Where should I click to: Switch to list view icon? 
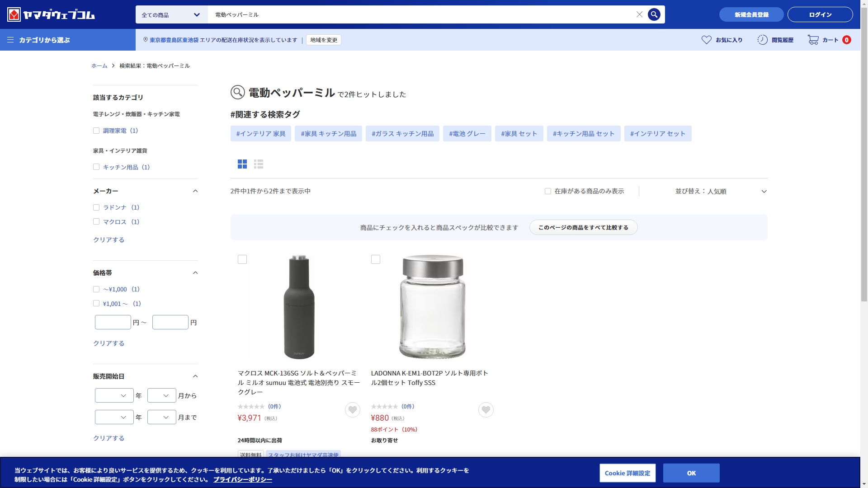tap(259, 164)
